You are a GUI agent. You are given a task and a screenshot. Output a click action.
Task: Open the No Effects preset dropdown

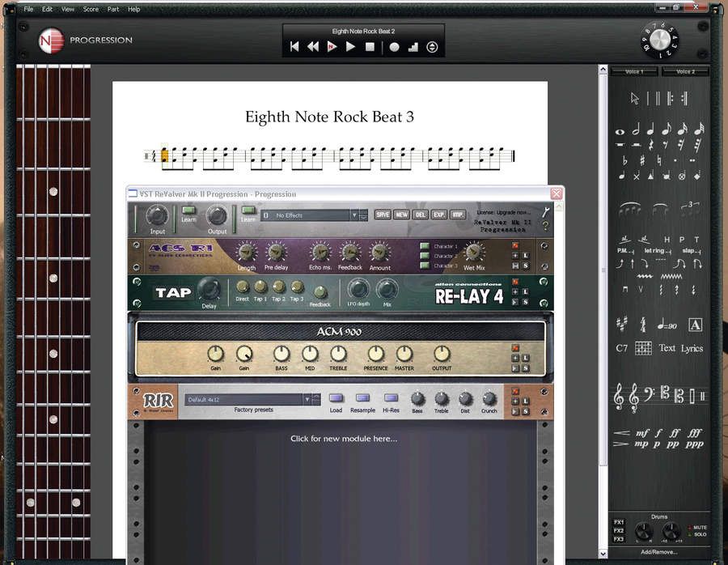(x=354, y=215)
